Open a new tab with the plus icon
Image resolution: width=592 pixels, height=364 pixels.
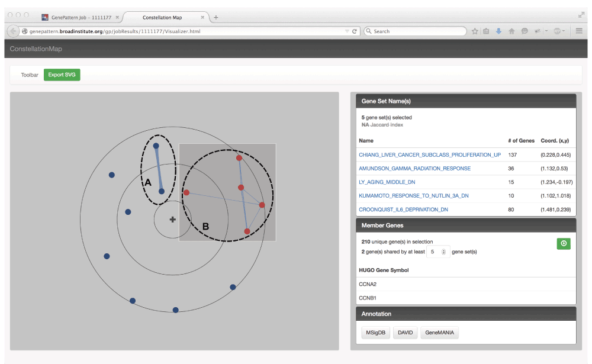(216, 18)
